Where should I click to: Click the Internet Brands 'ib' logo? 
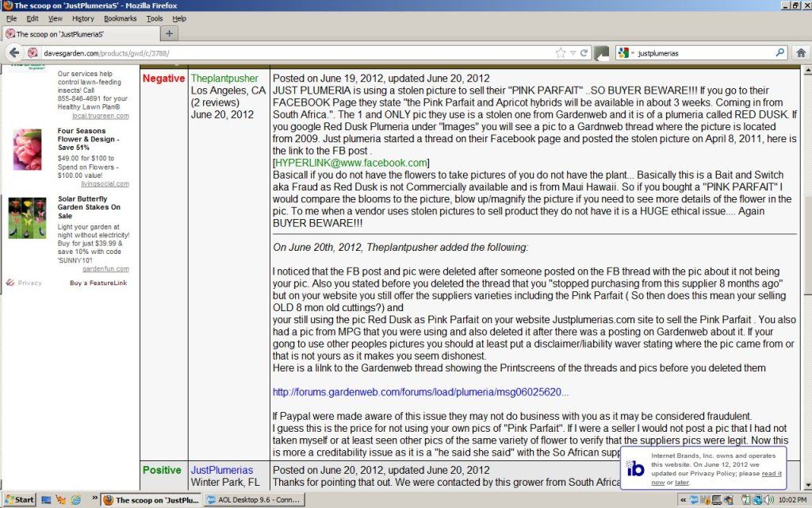click(635, 468)
